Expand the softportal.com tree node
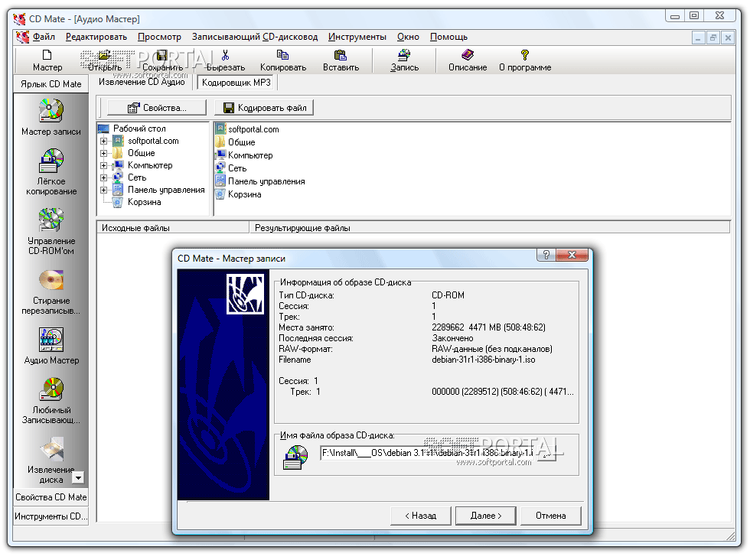Viewport: 750px width, 560px height. tap(103, 141)
